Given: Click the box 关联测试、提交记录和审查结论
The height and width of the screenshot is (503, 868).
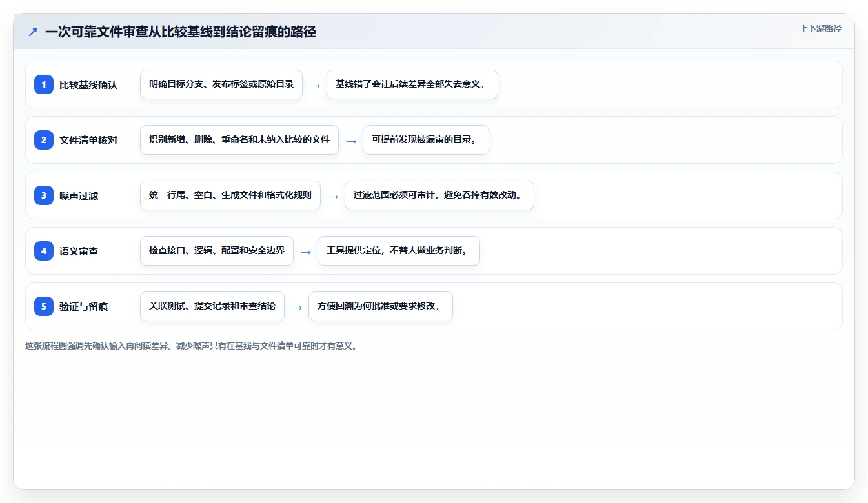Looking at the screenshot, I should (212, 306).
